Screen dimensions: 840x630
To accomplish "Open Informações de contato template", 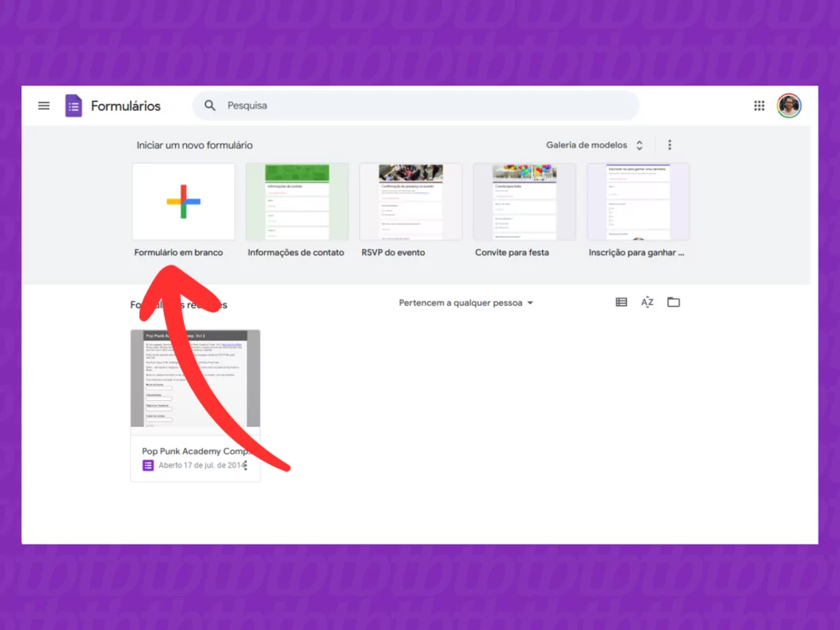I will point(297,201).
